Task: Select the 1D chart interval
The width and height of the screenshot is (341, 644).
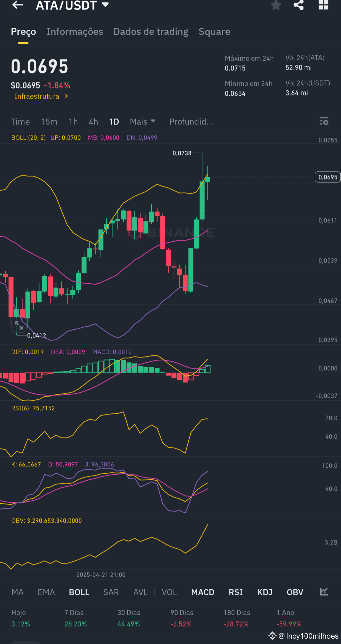Action: tap(114, 122)
